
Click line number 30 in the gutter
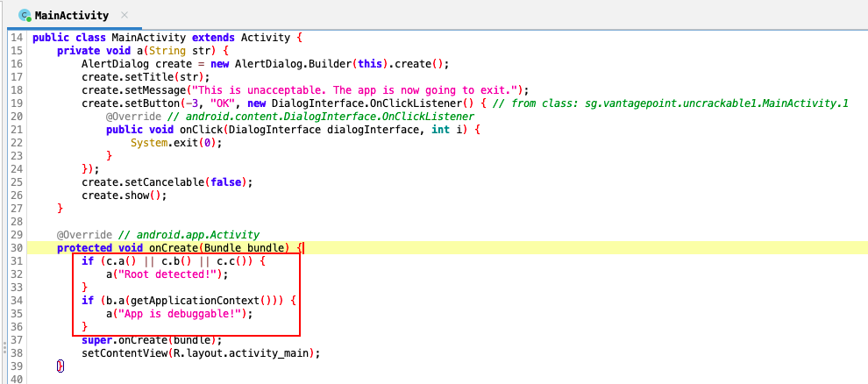[x=17, y=248]
